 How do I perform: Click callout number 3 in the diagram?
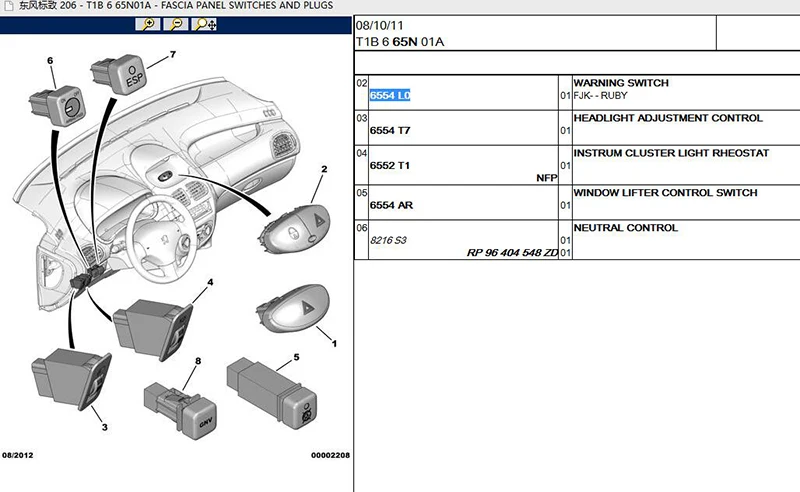[x=105, y=427]
